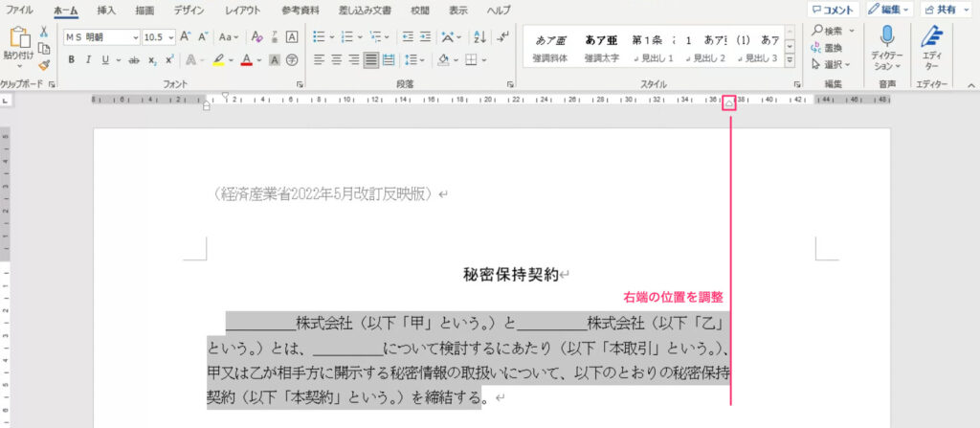Open the phonetic guide (ruby) tool
Viewport: 980px width, 428px height.
pyautogui.click(x=275, y=37)
